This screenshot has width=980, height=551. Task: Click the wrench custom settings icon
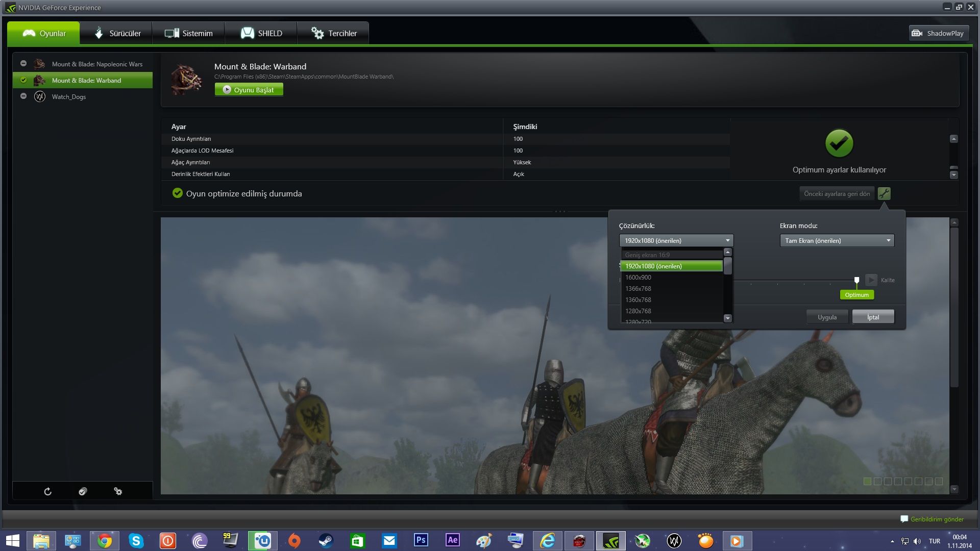click(884, 194)
